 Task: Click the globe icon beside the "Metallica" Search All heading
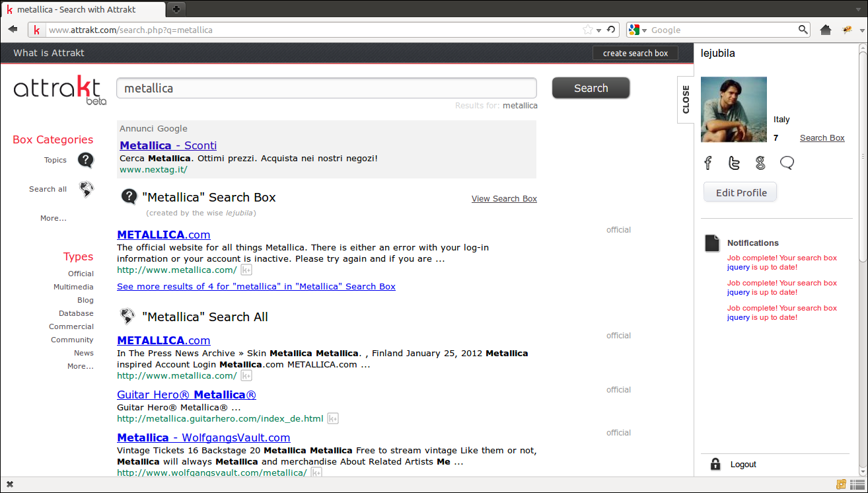coord(127,317)
